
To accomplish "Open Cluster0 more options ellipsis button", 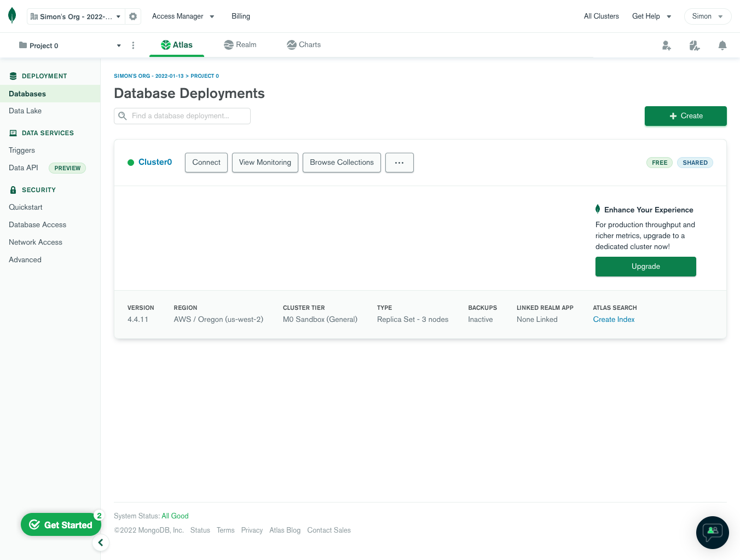I will [x=400, y=163].
